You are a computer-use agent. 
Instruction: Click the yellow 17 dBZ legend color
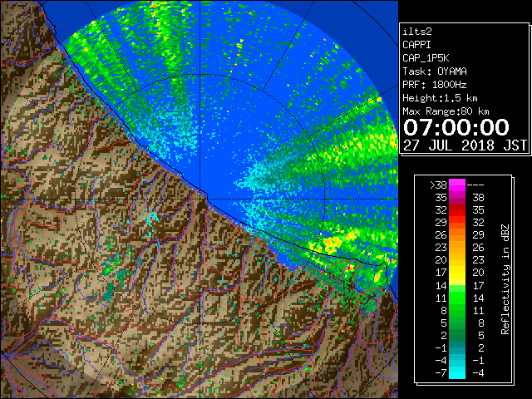click(x=457, y=273)
